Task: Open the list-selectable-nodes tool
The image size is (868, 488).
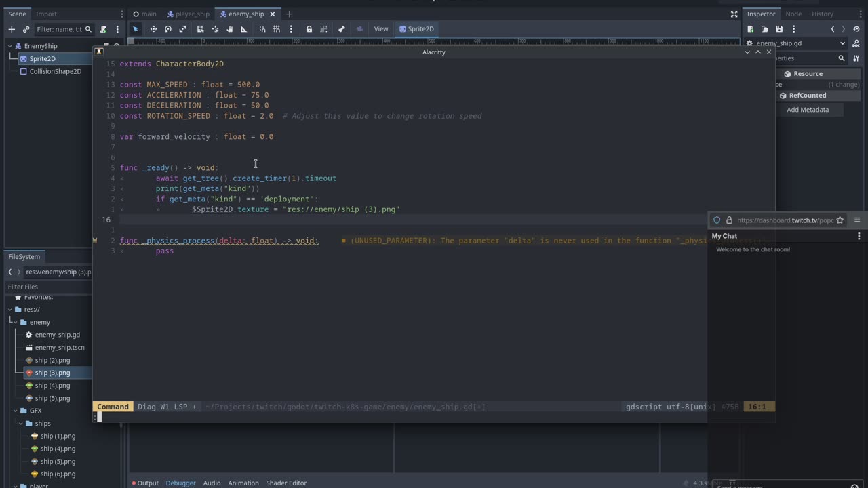Action: (200, 29)
